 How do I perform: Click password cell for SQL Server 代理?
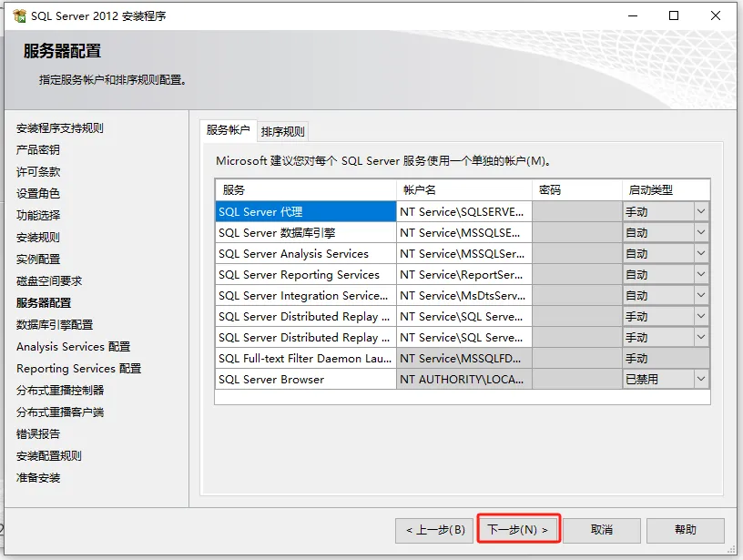tap(577, 211)
